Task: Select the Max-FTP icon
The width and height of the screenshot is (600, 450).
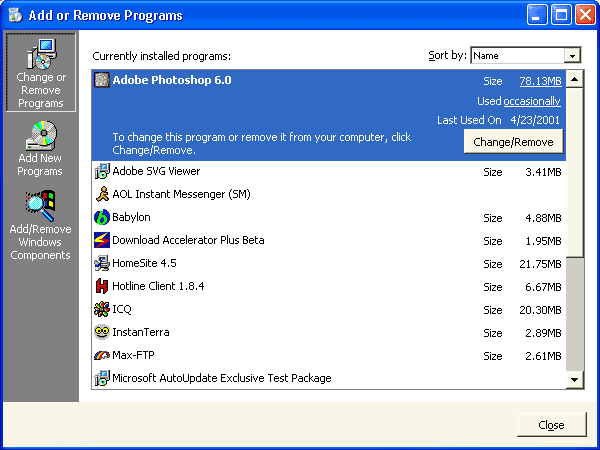Action: tap(101, 355)
